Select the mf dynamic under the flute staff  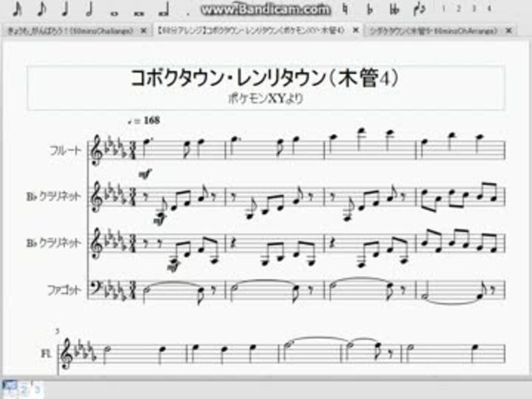tap(145, 175)
